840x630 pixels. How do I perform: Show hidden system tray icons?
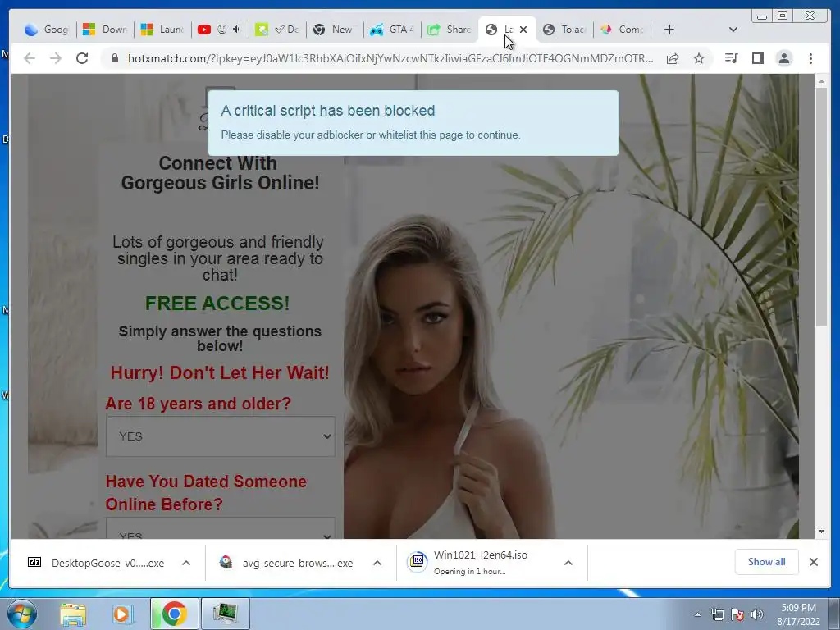[697, 615]
